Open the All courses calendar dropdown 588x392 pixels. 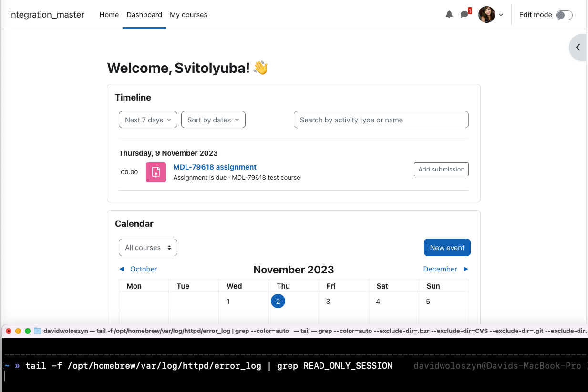148,248
